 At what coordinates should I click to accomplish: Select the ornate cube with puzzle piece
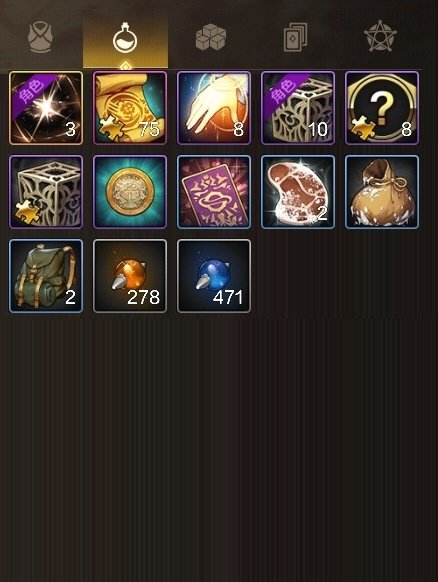point(46,192)
